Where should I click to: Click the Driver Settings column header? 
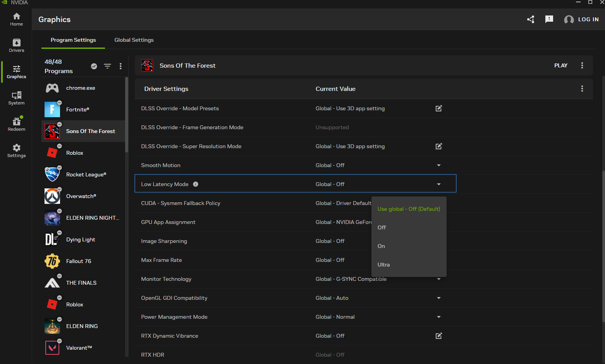[x=166, y=89]
